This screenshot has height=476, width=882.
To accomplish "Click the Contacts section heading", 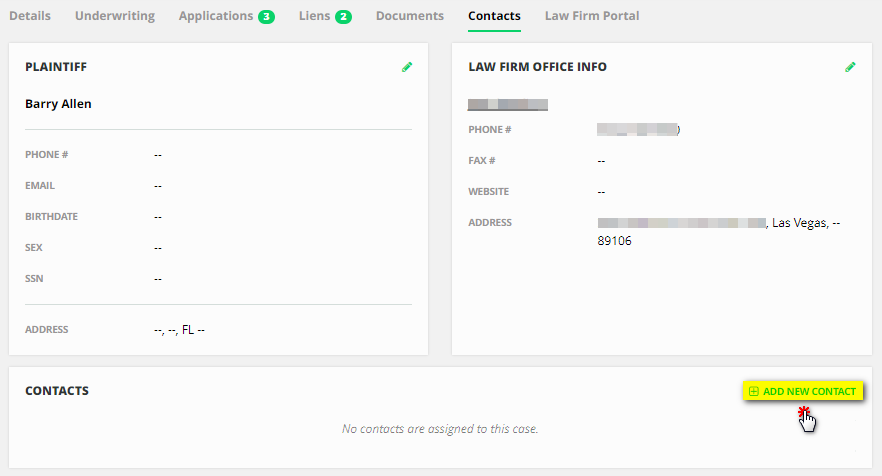I will 57,391.
